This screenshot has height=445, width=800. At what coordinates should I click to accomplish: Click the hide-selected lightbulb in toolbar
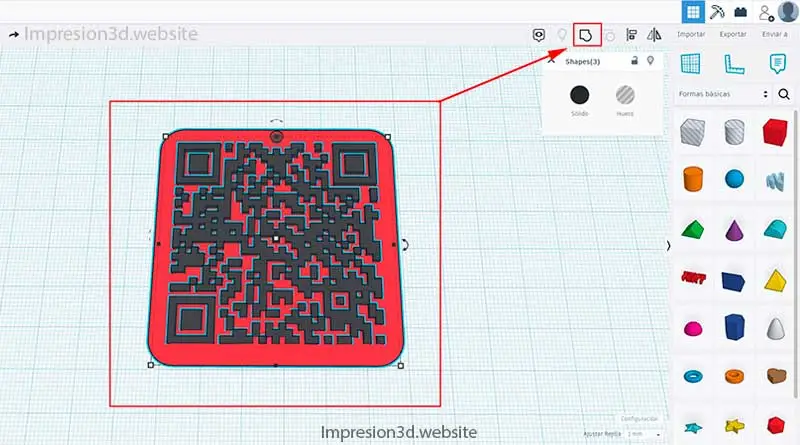coord(562,35)
